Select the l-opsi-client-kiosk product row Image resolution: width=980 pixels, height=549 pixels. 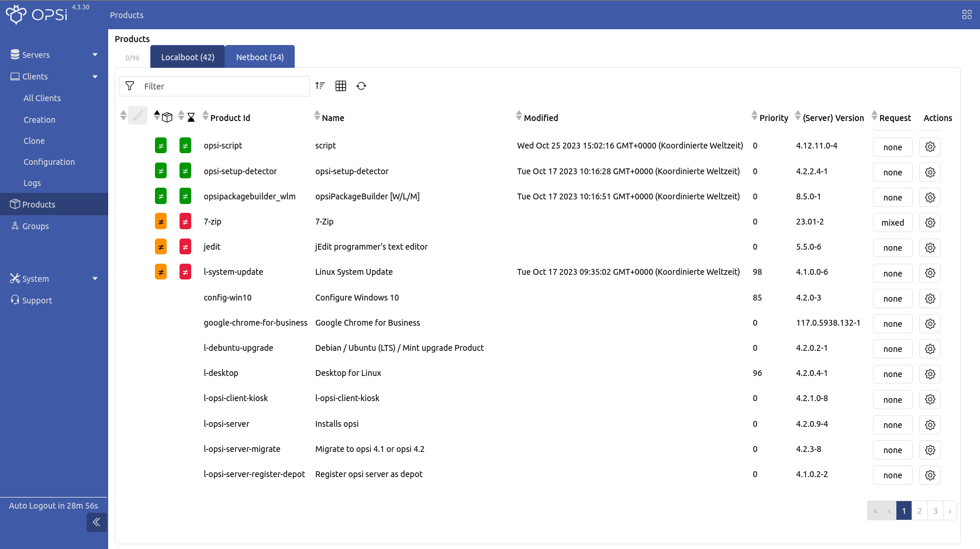tap(538, 398)
